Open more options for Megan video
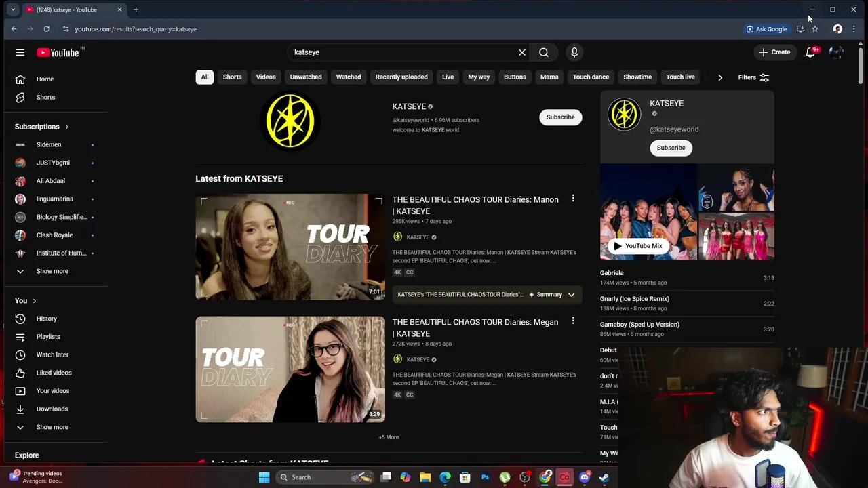The image size is (868, 488). pyautogui.click(x=573, y=321)
